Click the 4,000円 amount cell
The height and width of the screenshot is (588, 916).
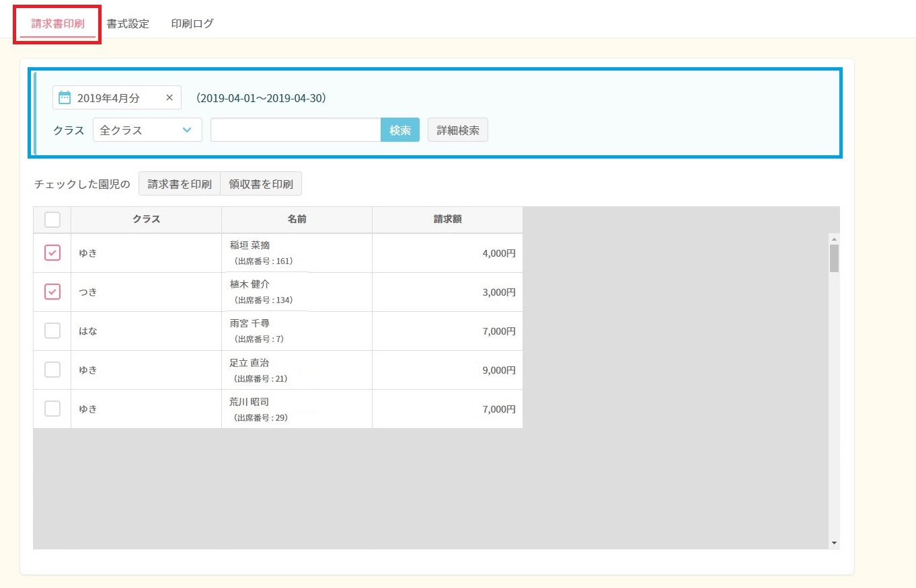(x=448, y=253)
